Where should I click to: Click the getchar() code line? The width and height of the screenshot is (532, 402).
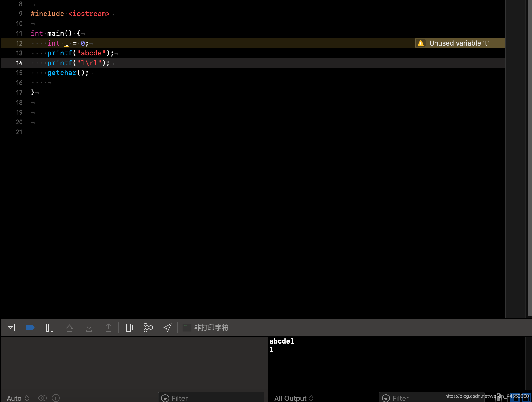(x=68, y=73)
